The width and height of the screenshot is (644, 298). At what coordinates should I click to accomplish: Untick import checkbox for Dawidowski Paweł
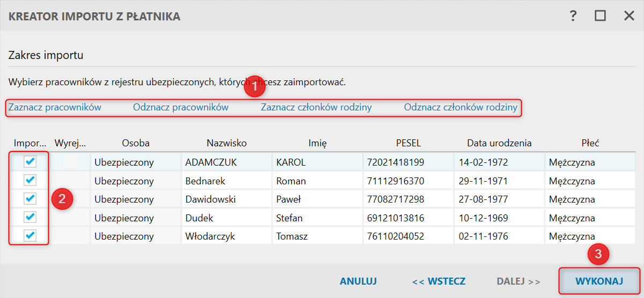pyautogui.click(x=31, y=199)
